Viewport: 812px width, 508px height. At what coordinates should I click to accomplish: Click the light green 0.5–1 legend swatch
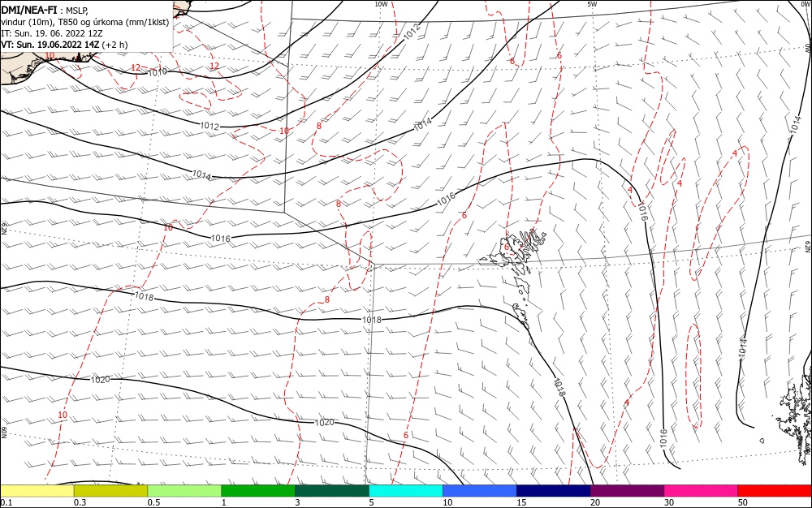(184, 491)
